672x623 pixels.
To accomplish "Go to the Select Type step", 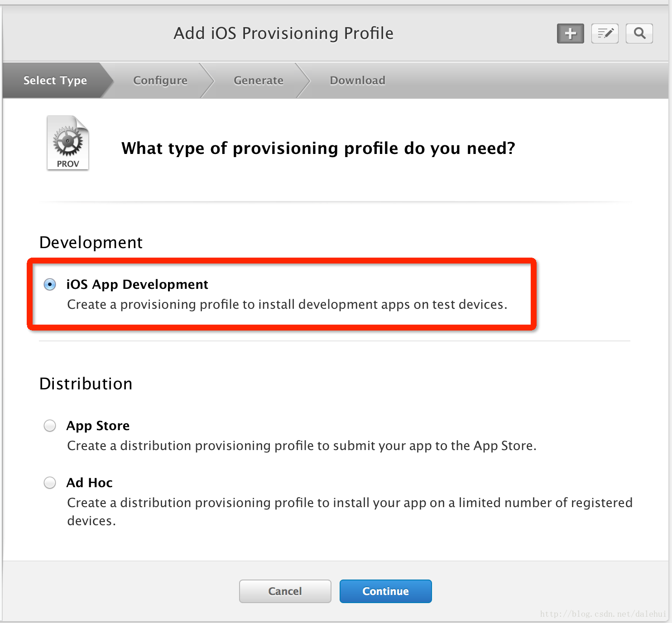I will tap(55, 80).
